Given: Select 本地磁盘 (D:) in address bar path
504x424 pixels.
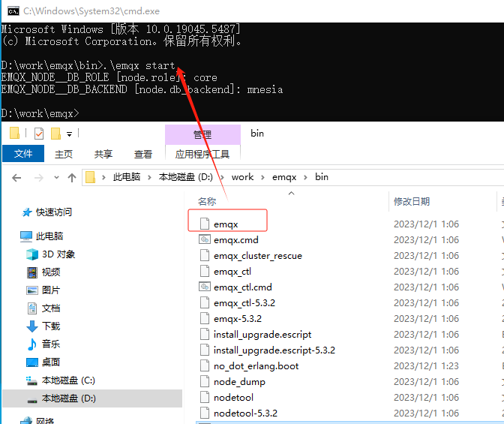Looking at the screenshot, I should point(186,177).
